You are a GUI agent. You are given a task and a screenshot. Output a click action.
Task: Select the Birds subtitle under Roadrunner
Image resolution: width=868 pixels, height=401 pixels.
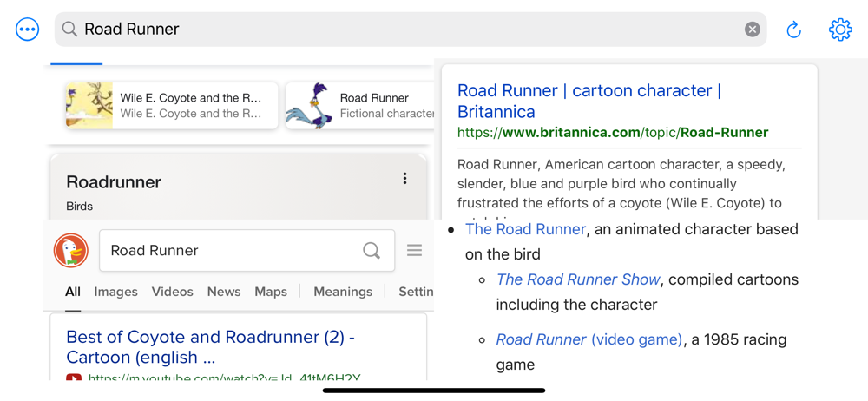pos(80,207)
